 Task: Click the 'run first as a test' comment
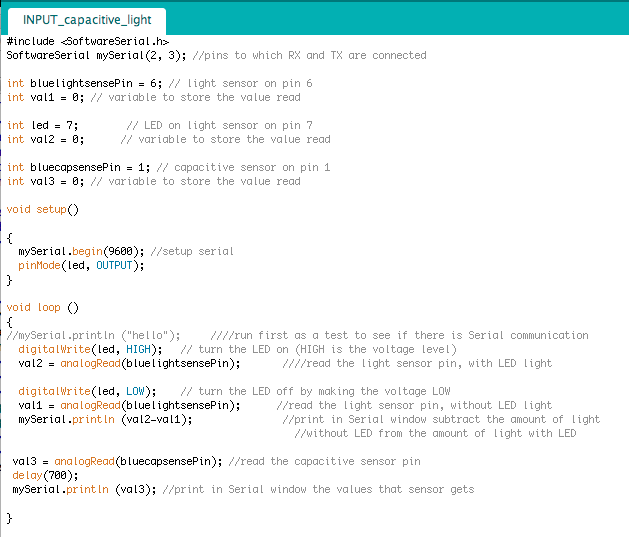[x=400, y=335]
